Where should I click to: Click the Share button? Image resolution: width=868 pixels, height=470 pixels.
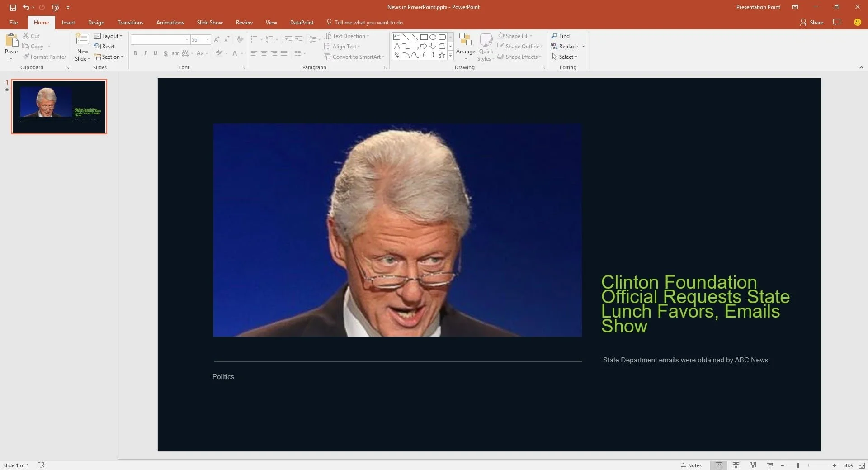click(x=811, y=22)
